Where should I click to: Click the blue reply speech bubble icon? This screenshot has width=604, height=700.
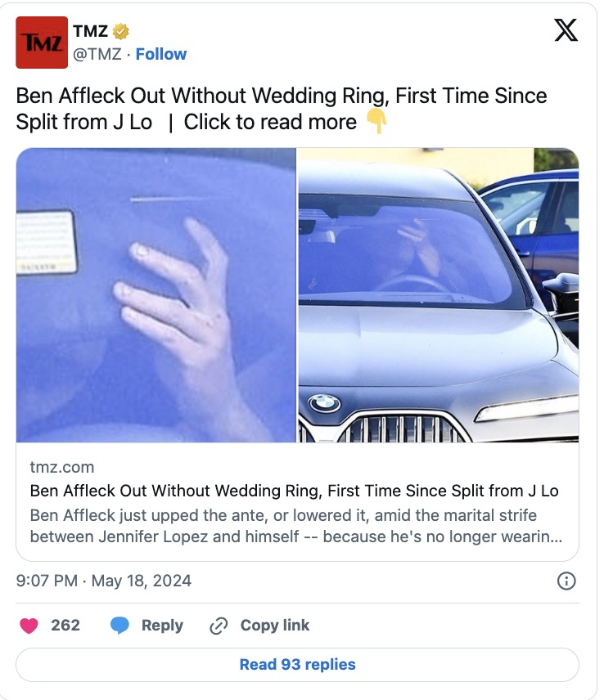coord(119,626)
